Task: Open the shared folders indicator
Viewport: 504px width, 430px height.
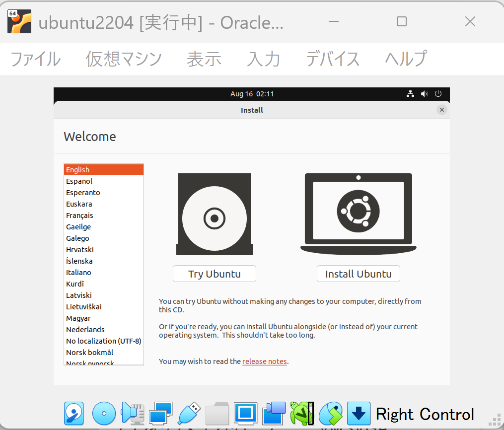Action: [217, 413]
